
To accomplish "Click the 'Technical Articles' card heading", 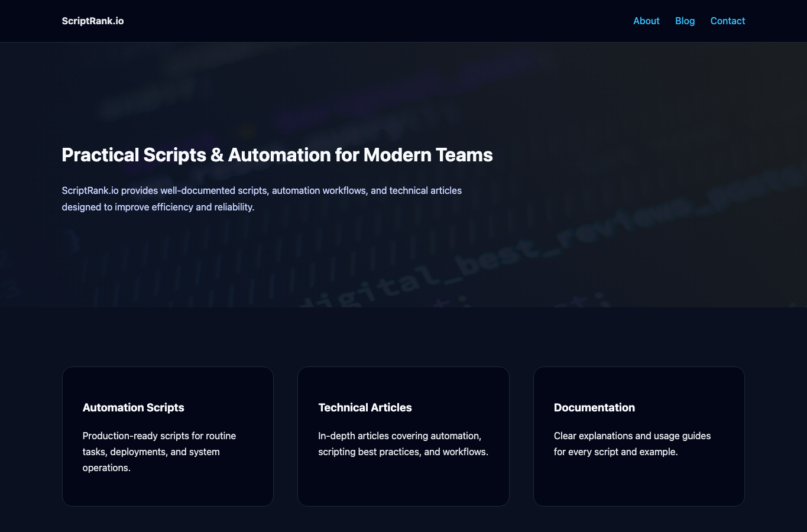I will click(365, 407).
